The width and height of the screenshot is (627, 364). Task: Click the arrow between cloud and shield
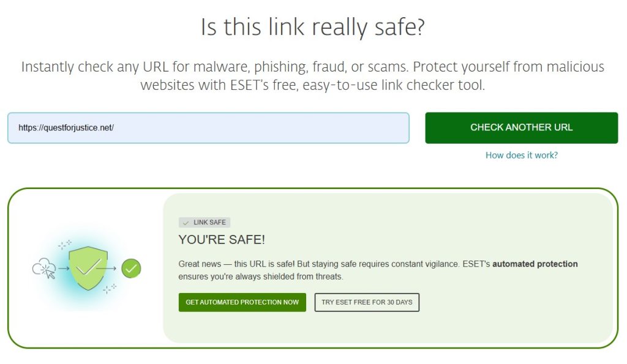coord(63,268)
